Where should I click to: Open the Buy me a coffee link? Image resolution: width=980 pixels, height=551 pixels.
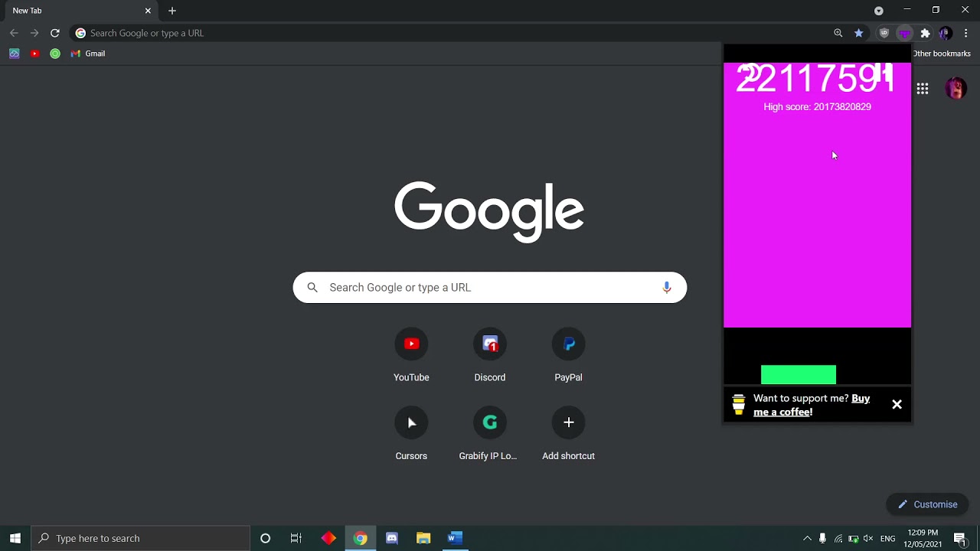[812, 405]
